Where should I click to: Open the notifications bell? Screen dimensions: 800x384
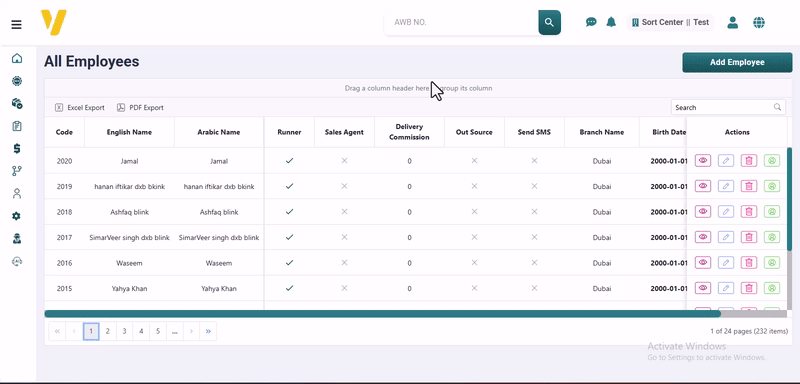tap(611, 22)
